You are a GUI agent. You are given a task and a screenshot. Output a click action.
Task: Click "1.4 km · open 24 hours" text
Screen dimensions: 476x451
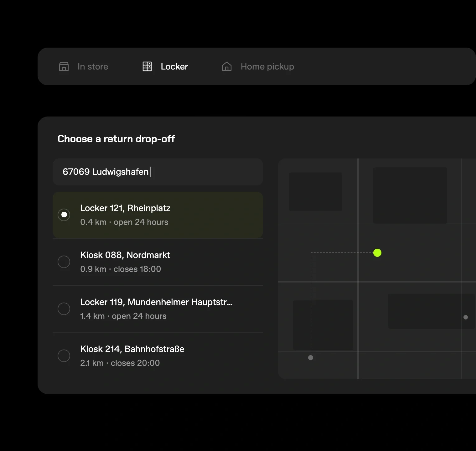pyautogui.click(x=123, y=316)
